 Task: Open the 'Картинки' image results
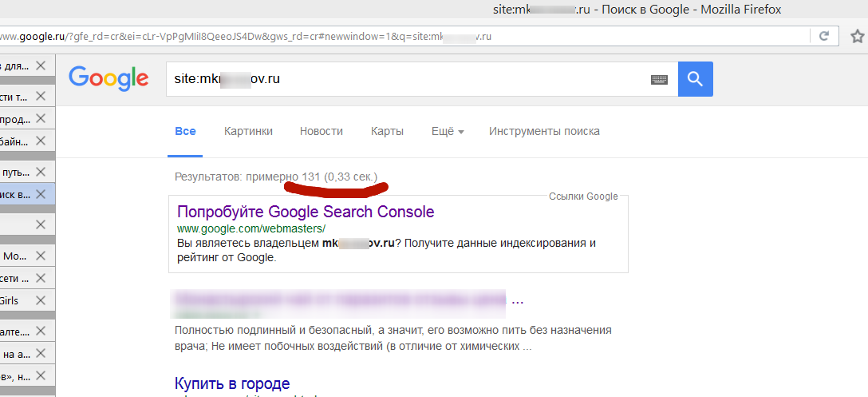pos(249,132)
